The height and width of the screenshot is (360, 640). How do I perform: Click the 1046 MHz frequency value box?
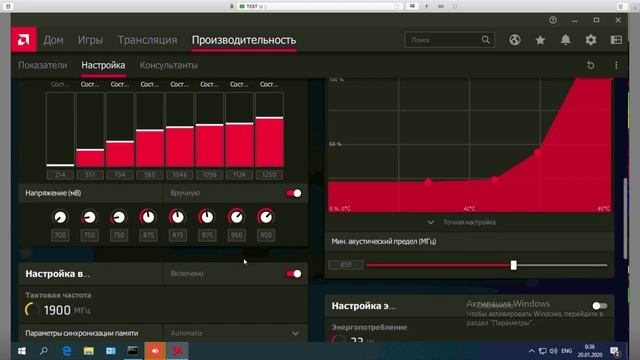point(180,175)
